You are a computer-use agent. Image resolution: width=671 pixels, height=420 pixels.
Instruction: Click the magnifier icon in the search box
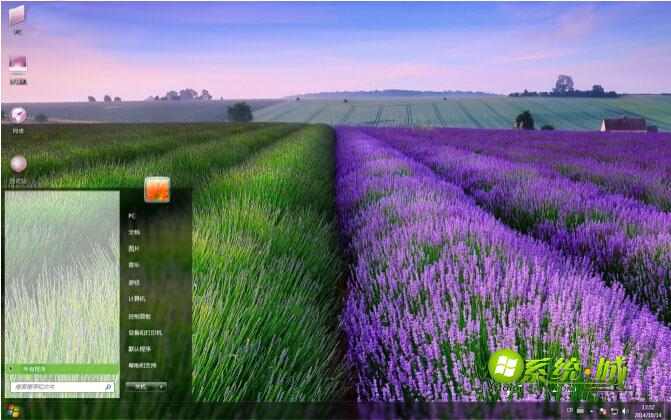(108, 386)
